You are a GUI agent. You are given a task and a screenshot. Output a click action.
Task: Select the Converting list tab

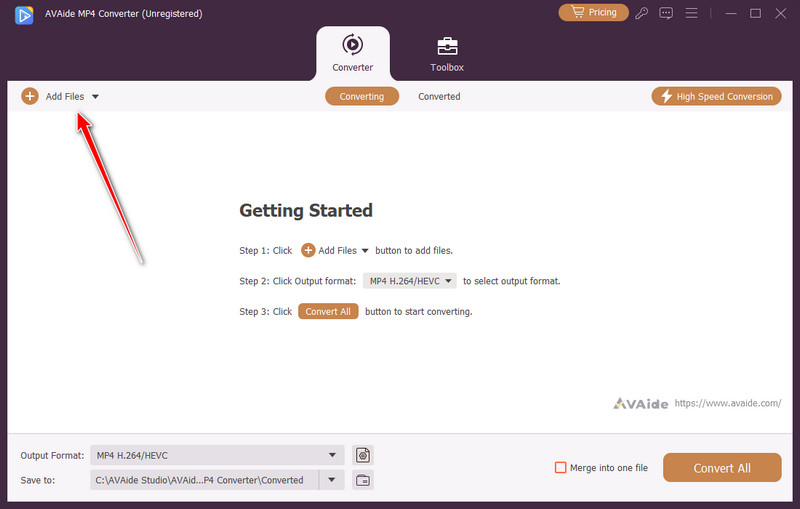[361, 96]
